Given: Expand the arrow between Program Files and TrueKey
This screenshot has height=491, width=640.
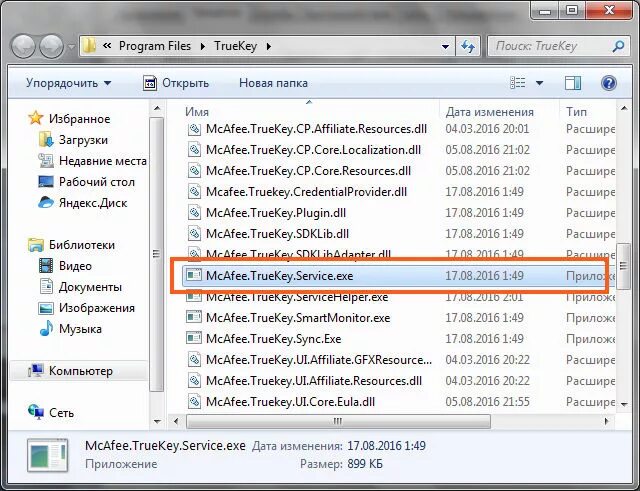Looking at the screenshot, I should 202,47.
